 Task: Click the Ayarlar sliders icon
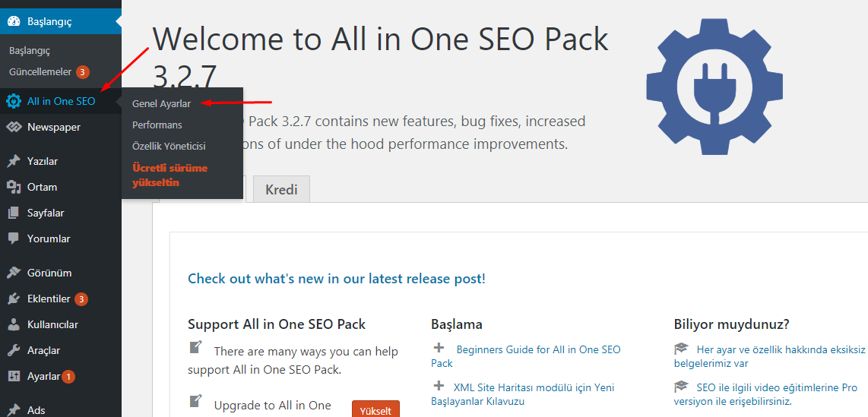(x=13, y=376)
